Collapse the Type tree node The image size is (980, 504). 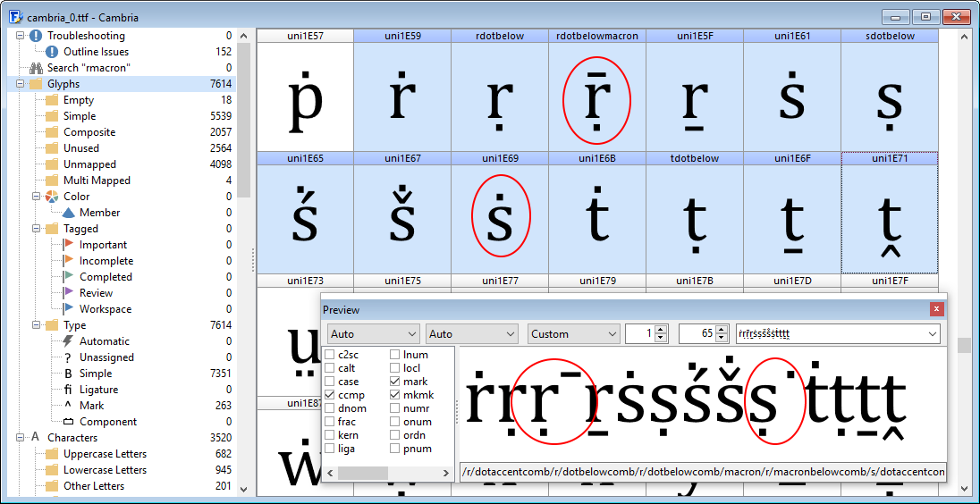coord(36,325)
